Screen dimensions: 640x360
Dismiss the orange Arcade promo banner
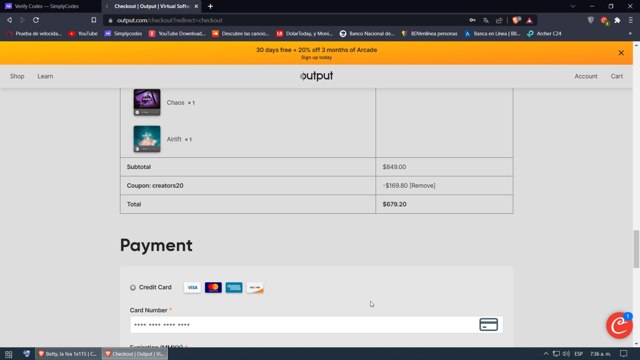(x=621, y=53)
